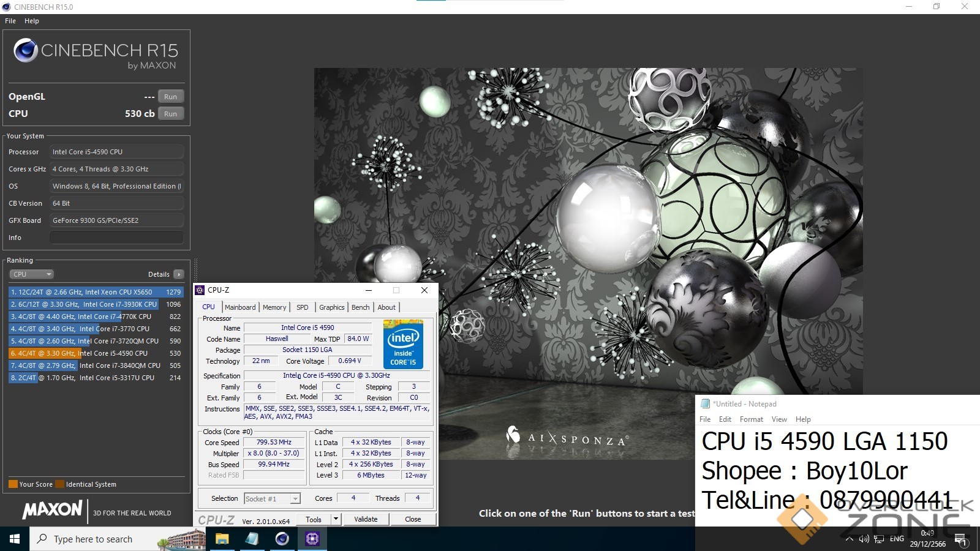Click the CPU-Z taskbar icon
Image resolution: width=980 pixels, height=551 pixels.
312,539
